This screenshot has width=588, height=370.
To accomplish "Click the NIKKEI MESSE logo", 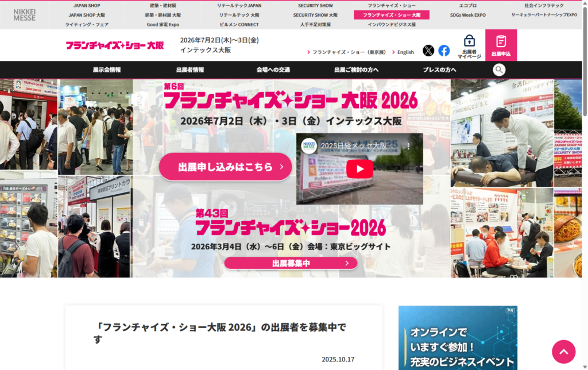I will click(25, 14).
